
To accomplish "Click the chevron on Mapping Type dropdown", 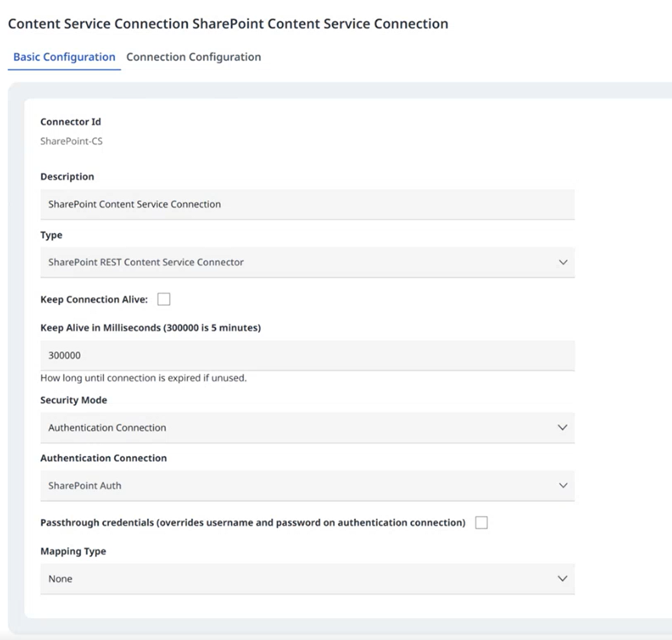I will click(562, 579).
